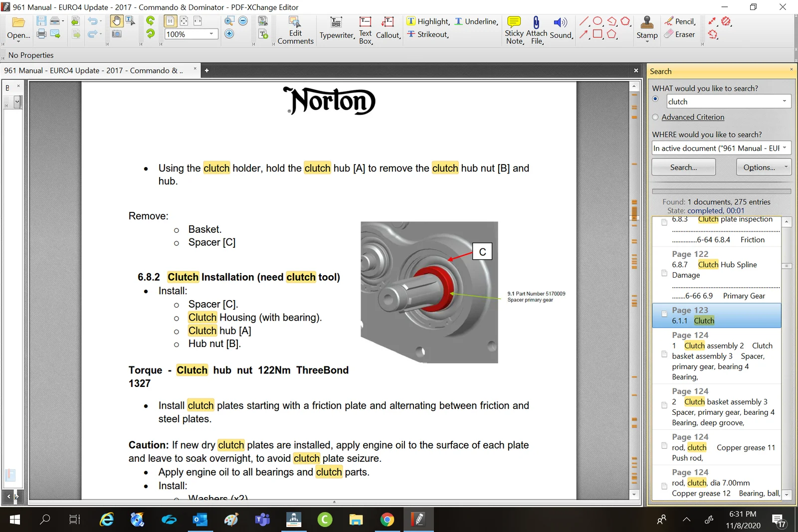
Task: Click the Options... button
Action: click(x=763, y=167)
